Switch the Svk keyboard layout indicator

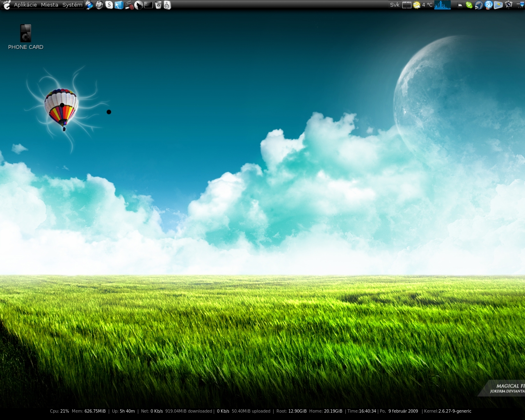click(395, 5)
